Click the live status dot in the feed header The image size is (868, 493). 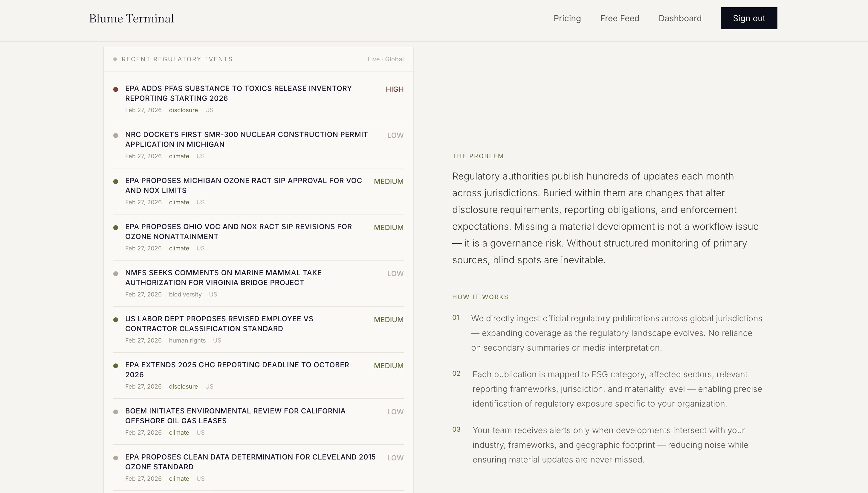click(115, 59)
